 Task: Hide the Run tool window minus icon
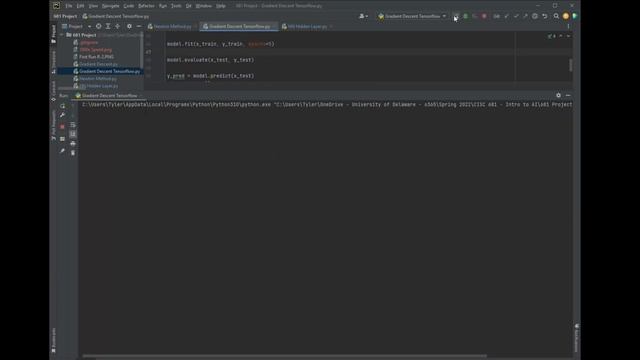pyautogui.click(x=568, y=96)
